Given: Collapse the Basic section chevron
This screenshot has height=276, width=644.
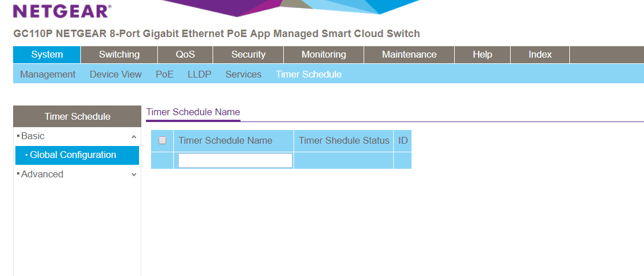Looking at the screenshot, I should pos(134,137).
